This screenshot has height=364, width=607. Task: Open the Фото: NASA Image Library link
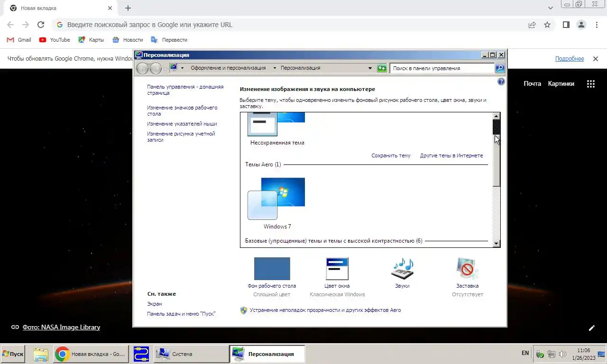click(x=61, y=327)
